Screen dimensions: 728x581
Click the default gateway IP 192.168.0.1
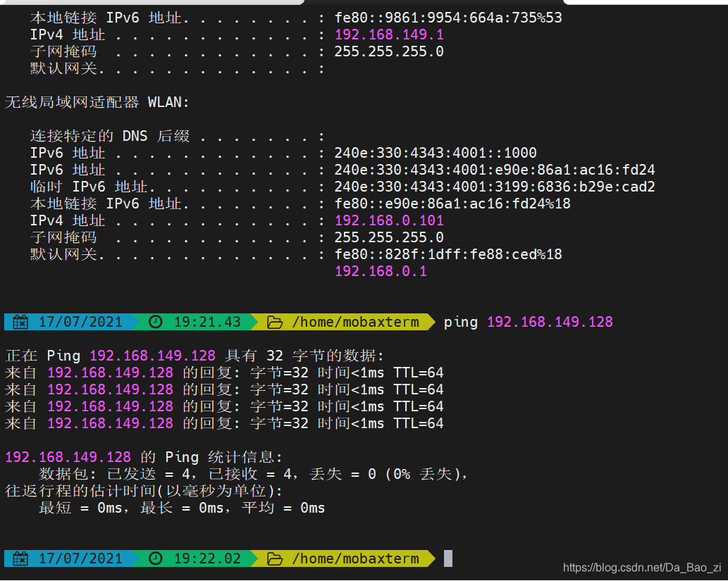tap(381, 271)
